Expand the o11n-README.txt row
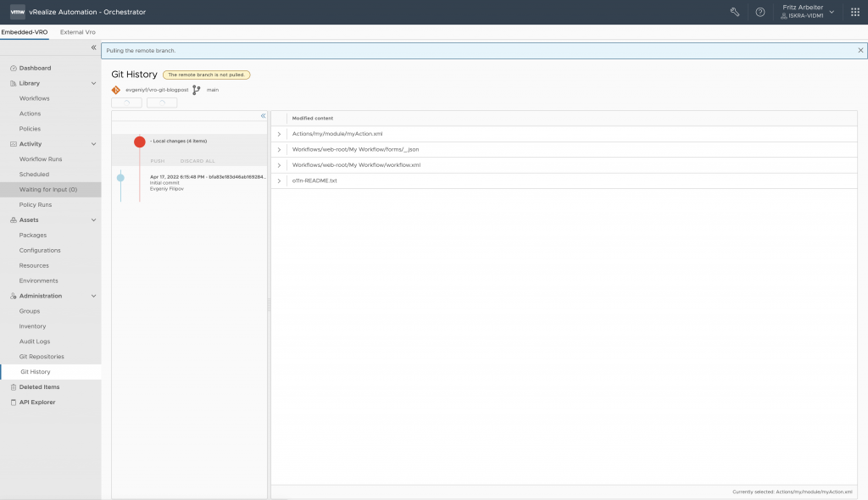868x500 pixels. 279,181
